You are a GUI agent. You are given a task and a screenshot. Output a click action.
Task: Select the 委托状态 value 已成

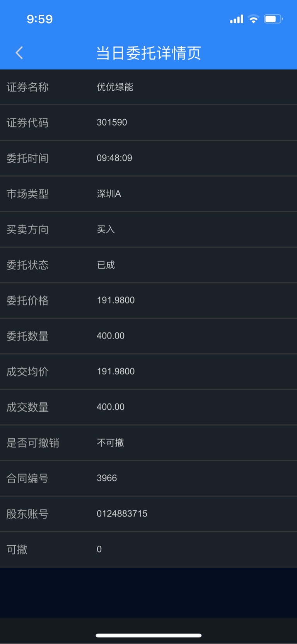click(x=106, y=265)
